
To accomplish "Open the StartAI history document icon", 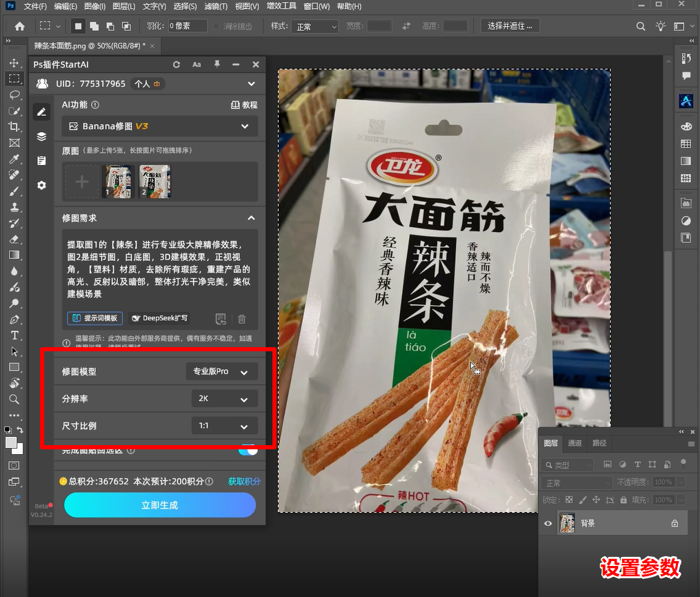I will point(41,160).
